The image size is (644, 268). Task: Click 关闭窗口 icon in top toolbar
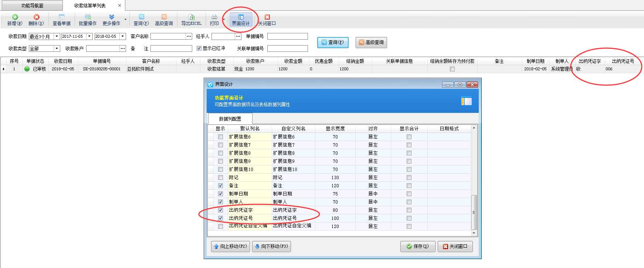click(267, 17)
